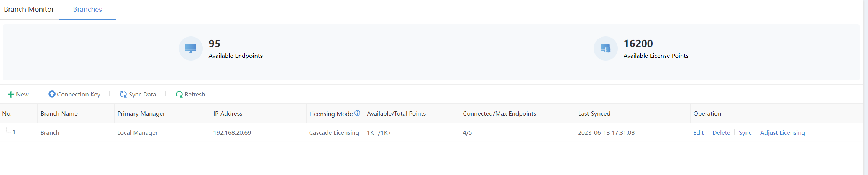Click the Available Endpoints monitor icon
The image size is (868, 175).
191,48
